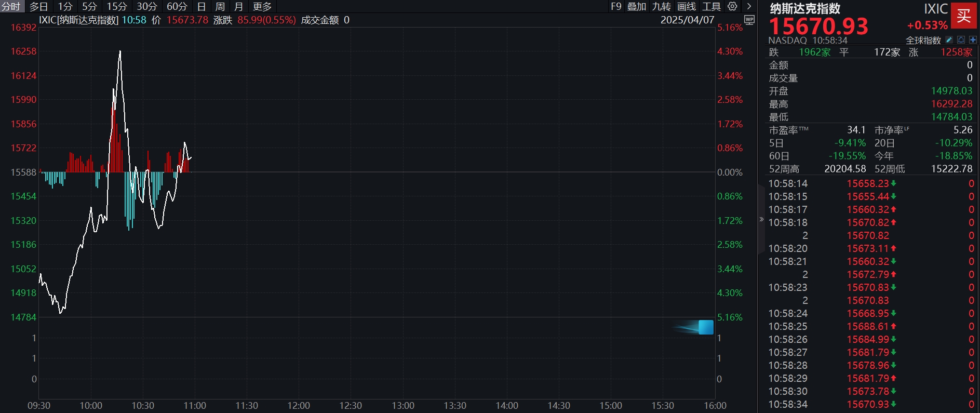The height and width of the screenshot is (413, 980).
Task: Click the 09:30 time axis label
Action: pos(39,406)
